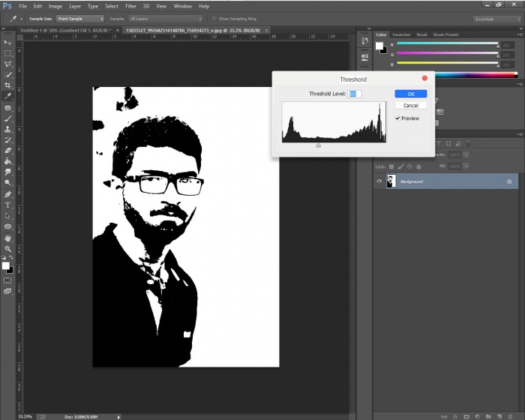Screen dimensions: 525x420
Task: Select the Move tool
Action: (x=8, y=43)
